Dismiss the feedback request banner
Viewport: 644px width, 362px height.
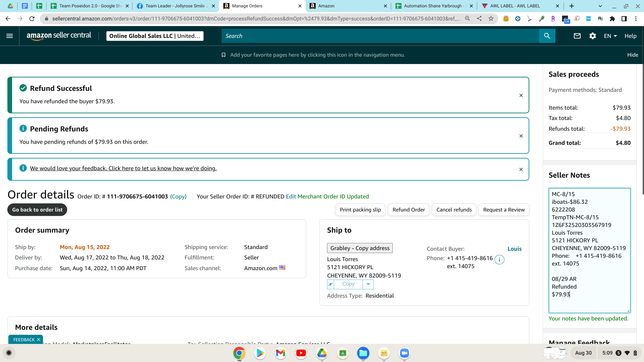(x=521, y=170)
